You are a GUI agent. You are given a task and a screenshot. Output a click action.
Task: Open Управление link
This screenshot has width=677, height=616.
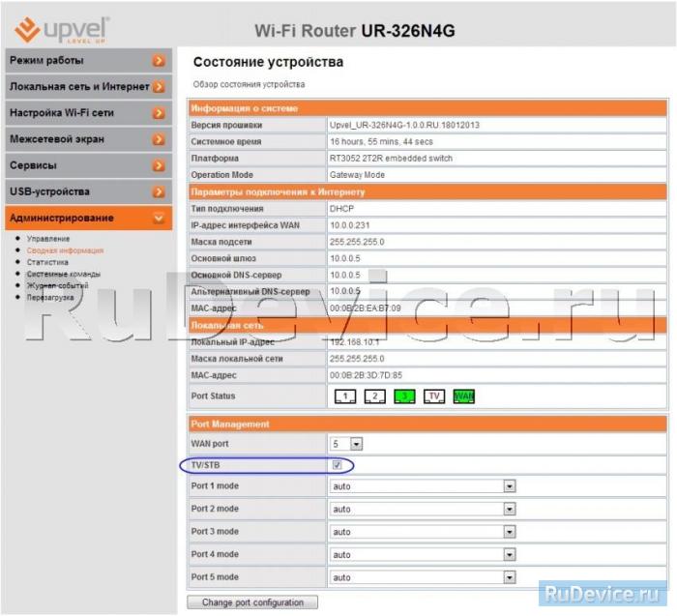pyautogui.click(x=48, y=239)
